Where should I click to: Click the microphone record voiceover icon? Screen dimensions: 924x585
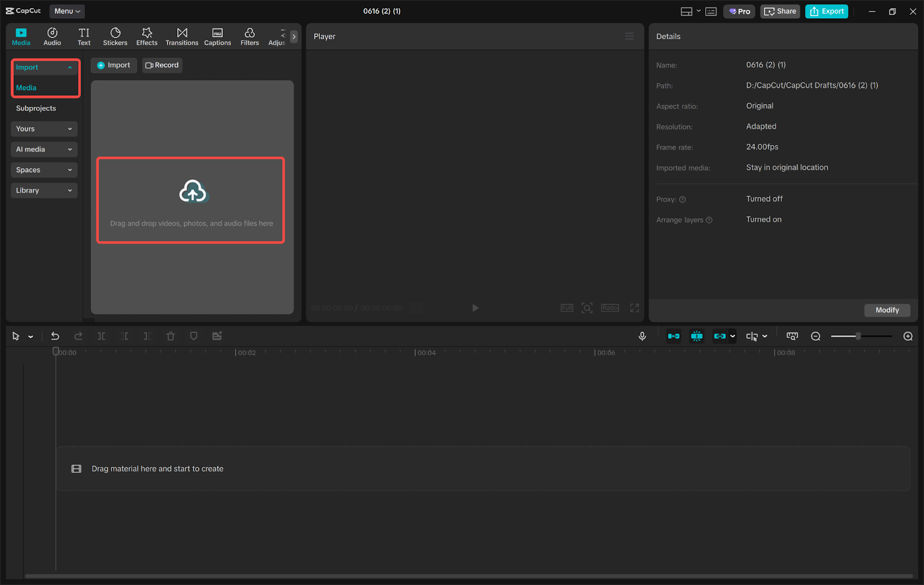coord(642,336)
